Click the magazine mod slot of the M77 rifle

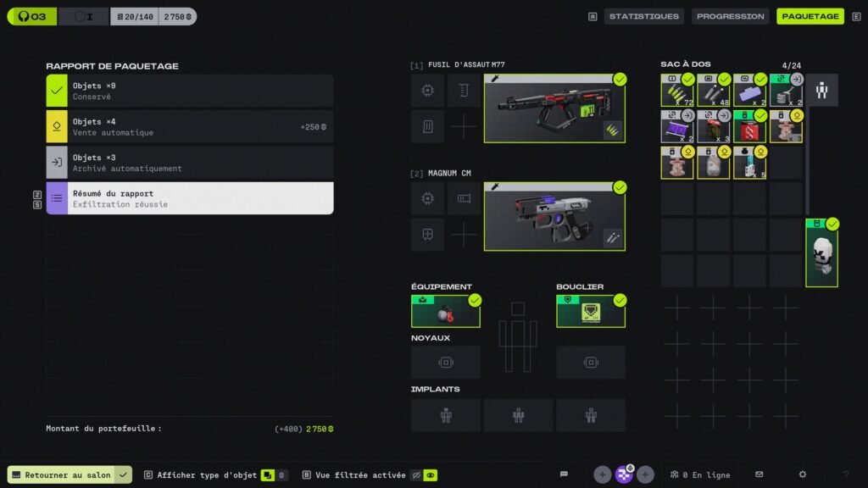click(x=427, y=127)
